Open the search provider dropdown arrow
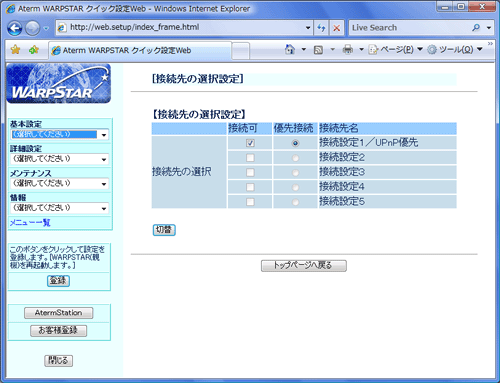This screenshot has width=500, height=383. click(x=489, y=28)
